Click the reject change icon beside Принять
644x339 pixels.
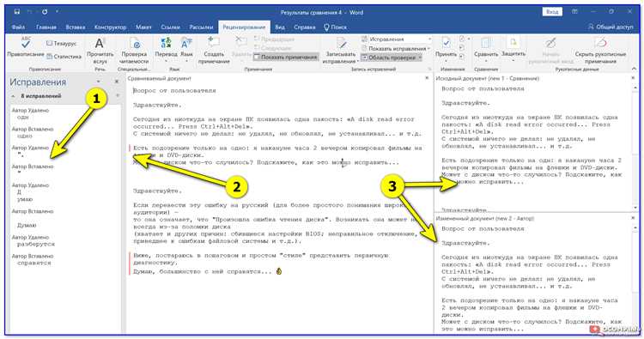click(462, 39)
